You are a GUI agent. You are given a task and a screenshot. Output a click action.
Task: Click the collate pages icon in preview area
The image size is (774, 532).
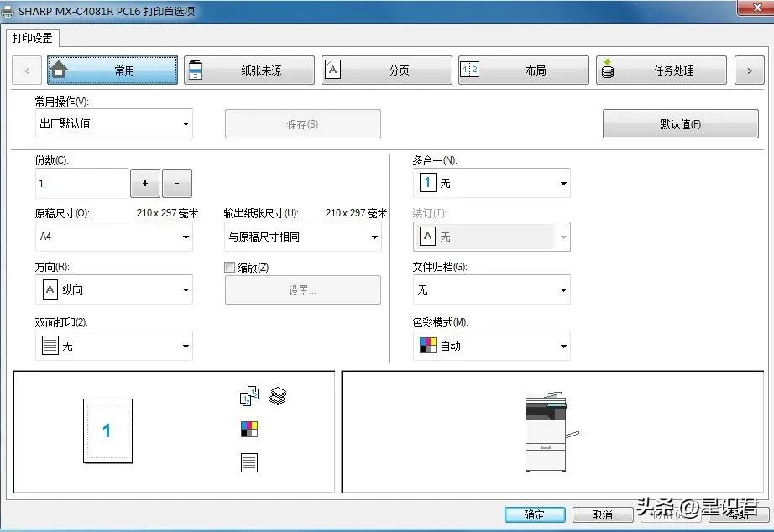(278, 395)
